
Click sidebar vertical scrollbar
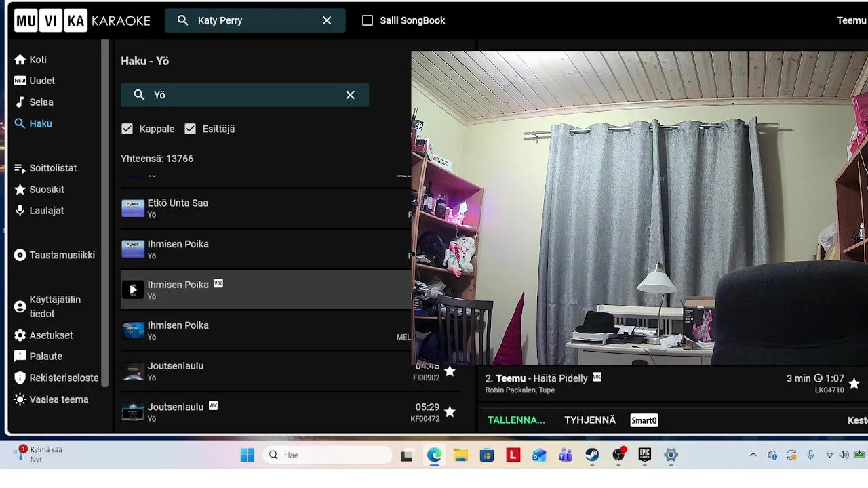tap(105, 213)
